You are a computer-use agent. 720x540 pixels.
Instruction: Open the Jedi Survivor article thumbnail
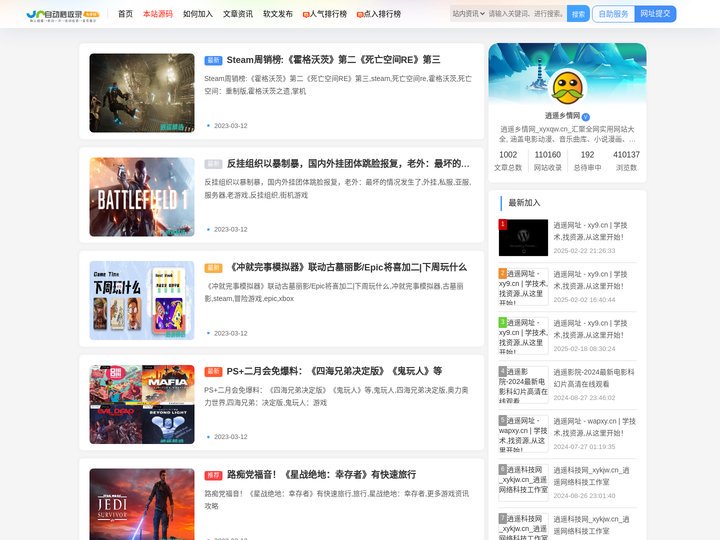coord(142,504)
